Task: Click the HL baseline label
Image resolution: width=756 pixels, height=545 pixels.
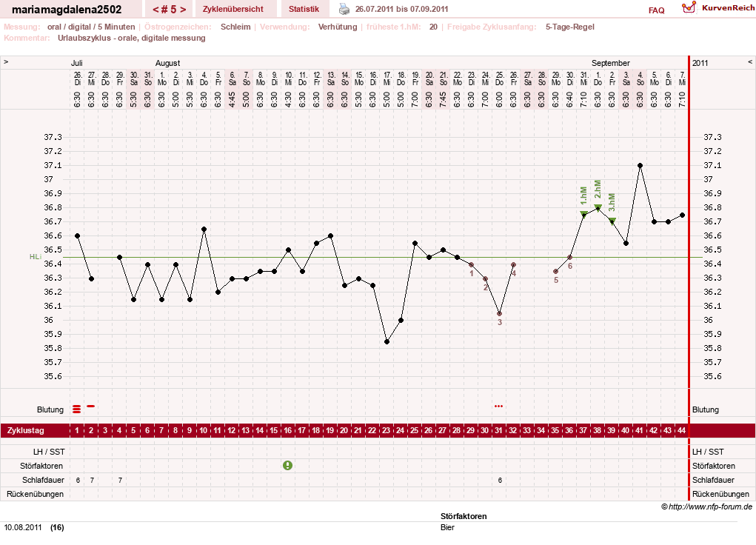Action: tap(35, 257)
